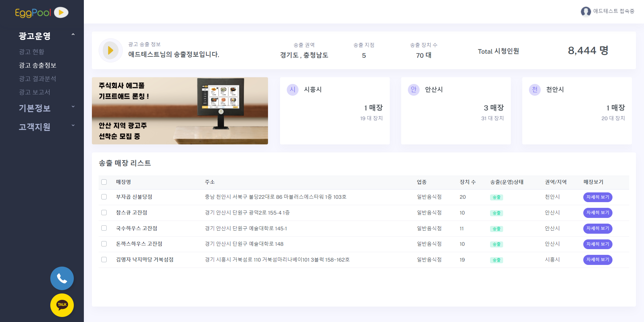Viewport: 644px width, 322px height.
Task: Expand the 고객지원 menu section
Action: pos(47,127)
